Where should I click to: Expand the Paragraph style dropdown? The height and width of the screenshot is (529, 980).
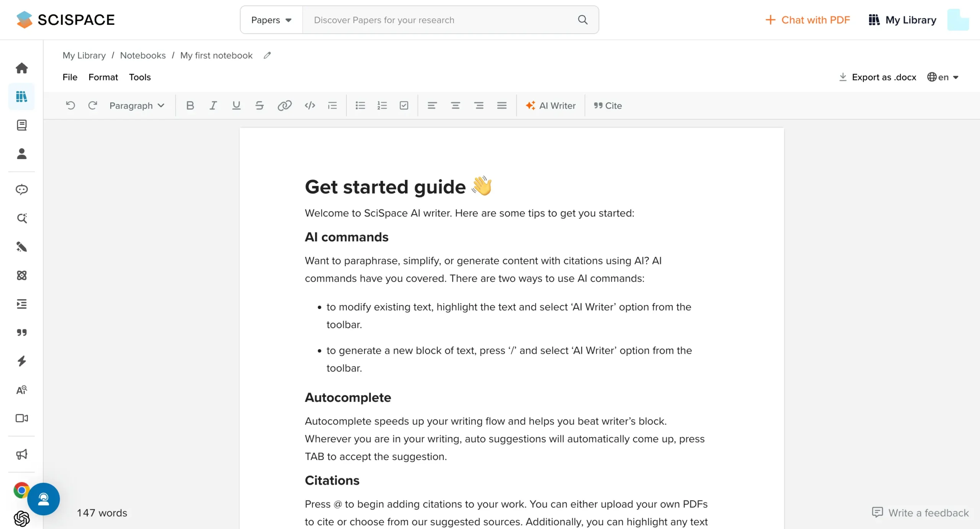click(x=137, y=106)
